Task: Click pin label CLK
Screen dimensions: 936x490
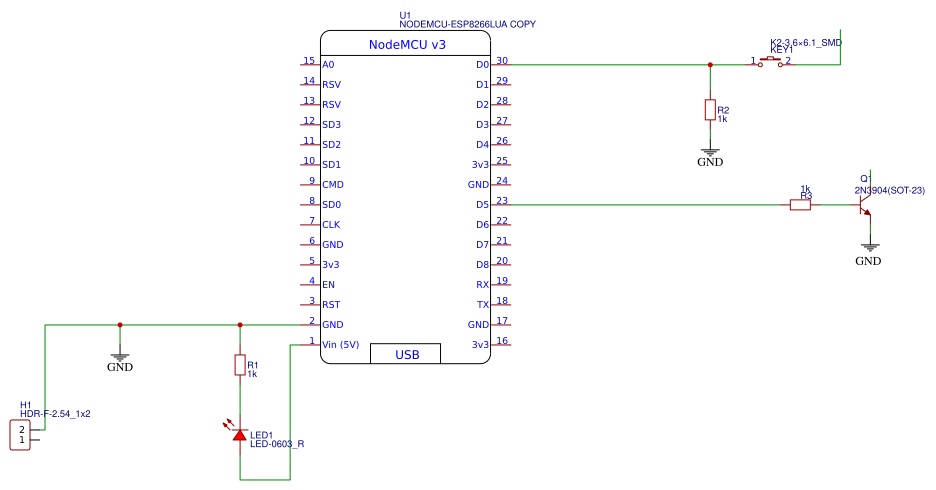Action: tap(331, 224)
